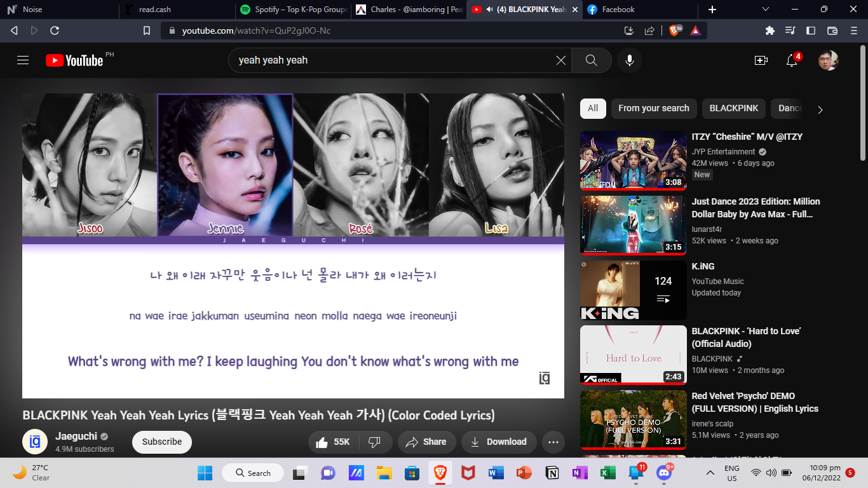Image resolution: width=868 pixels, height=488 pixels.
Task: Go to YouTube home via the logo
Action: coord(74,60)
